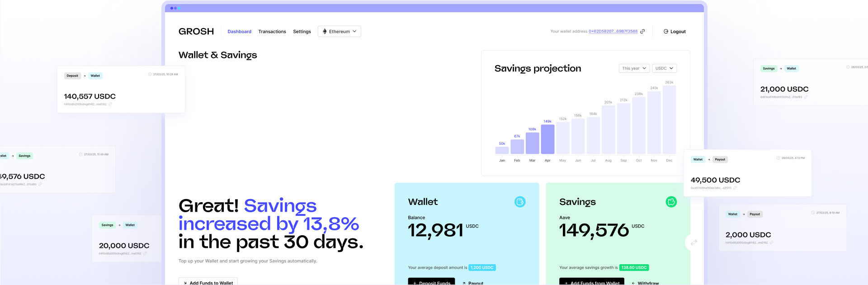Click the blue wallet icon on Wallet card

click(x=520, y=202)
